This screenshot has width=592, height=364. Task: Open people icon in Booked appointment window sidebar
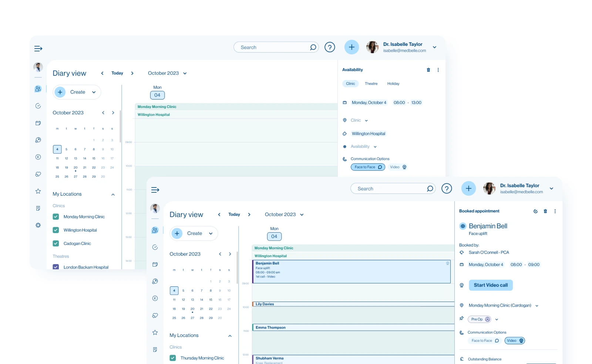pyautogui.click(x=155, y=230)
